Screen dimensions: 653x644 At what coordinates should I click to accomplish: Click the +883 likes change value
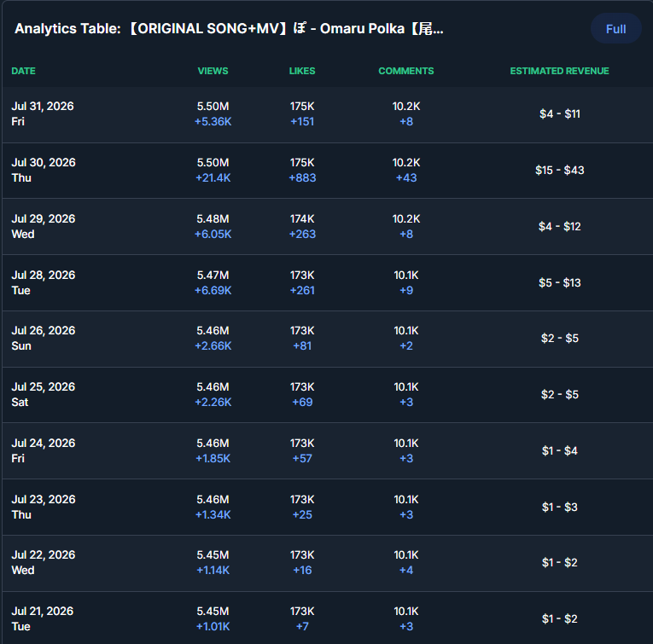click(x=302, y=178)
